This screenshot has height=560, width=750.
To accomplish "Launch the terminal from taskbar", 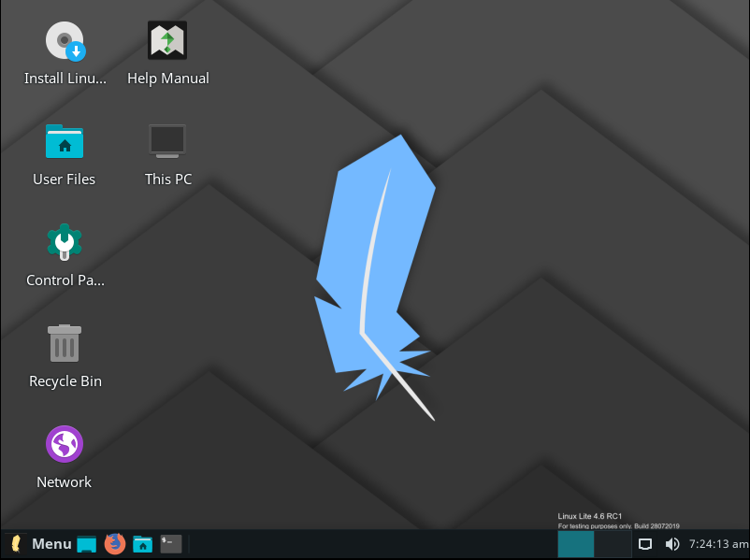I will pos(171,544).
